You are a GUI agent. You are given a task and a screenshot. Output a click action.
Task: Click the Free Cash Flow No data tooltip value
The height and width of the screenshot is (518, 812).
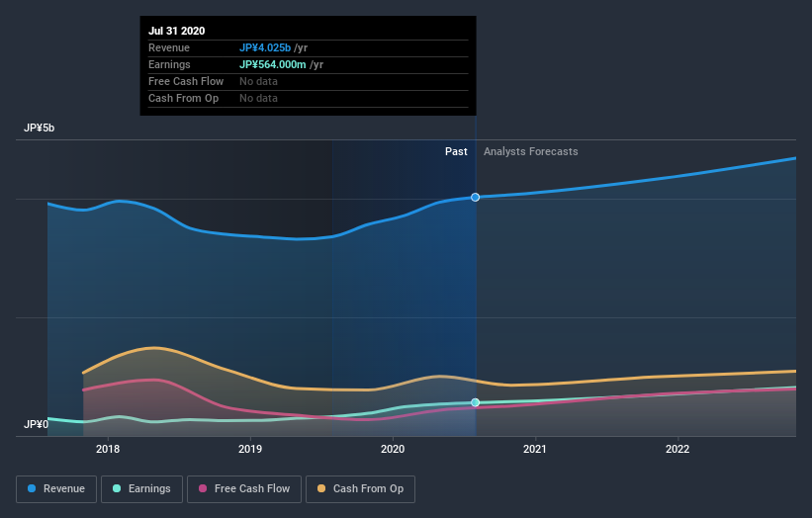click(x=258, y=81)
